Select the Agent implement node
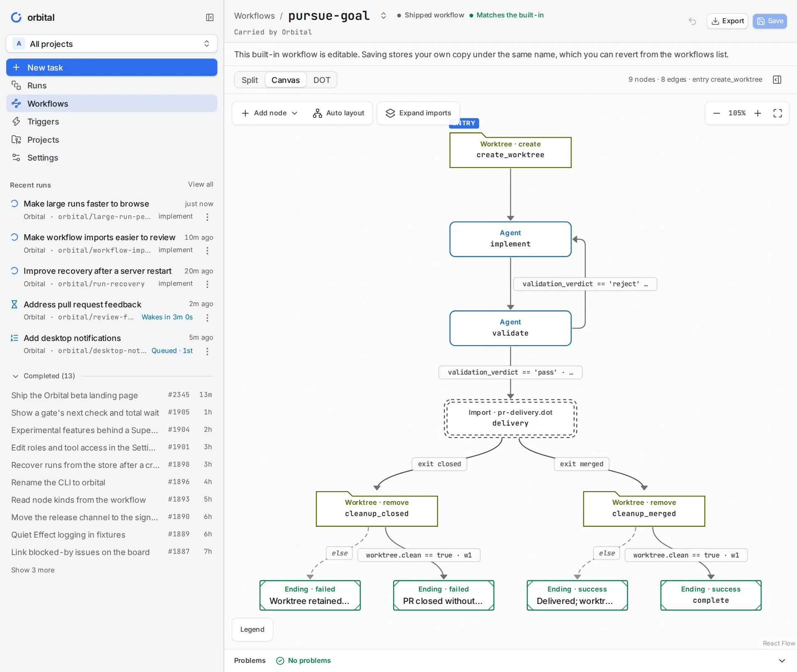This screenshot has height=672, width=797. (x=511, y=239)
